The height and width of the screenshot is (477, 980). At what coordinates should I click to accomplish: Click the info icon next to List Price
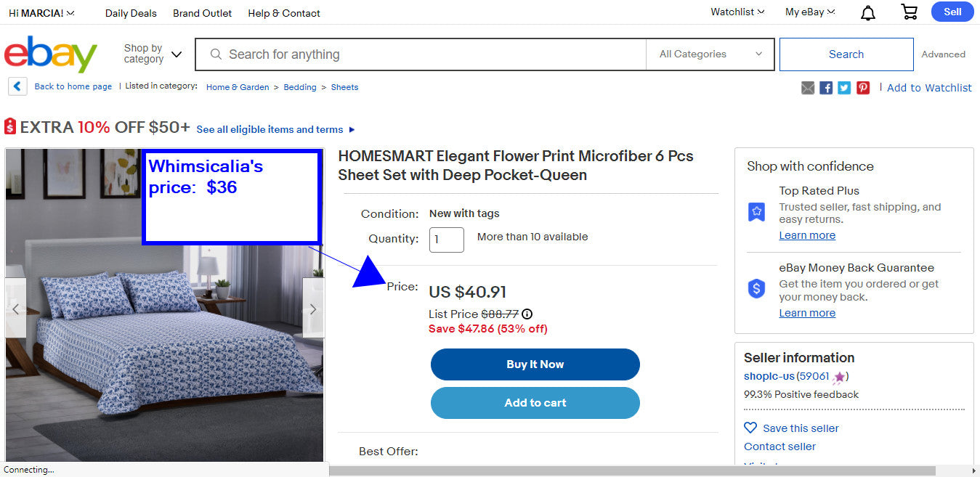(x=527, y=314)
